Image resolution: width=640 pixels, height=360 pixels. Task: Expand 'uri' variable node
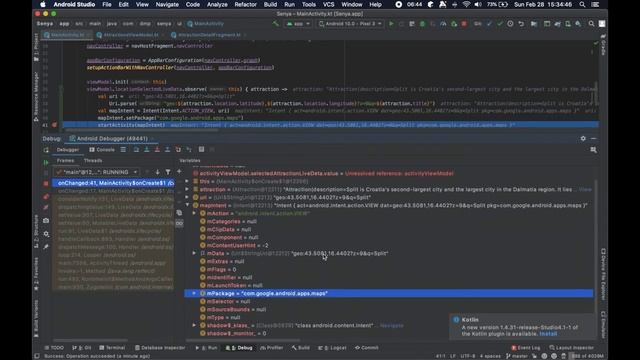[x=187, y=198]
